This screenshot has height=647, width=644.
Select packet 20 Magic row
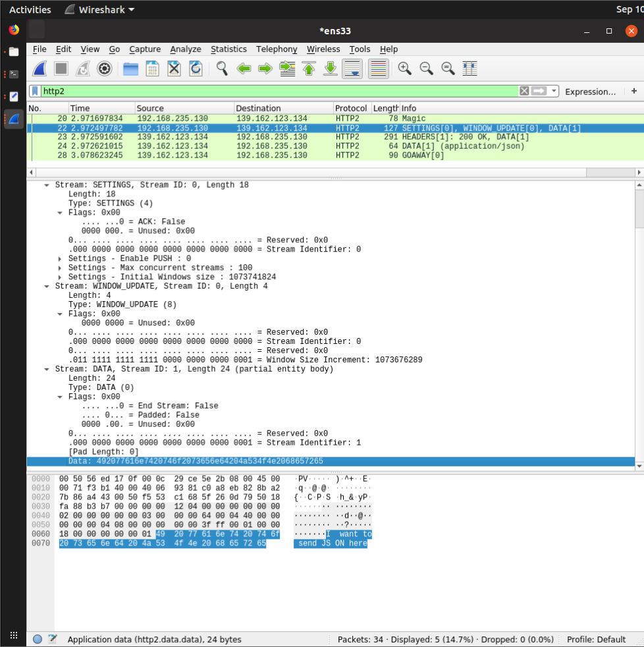(x=335, y=119)
